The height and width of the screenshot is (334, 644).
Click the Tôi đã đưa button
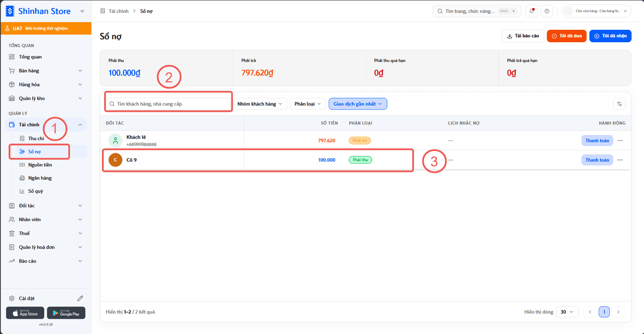coord(567,36)
